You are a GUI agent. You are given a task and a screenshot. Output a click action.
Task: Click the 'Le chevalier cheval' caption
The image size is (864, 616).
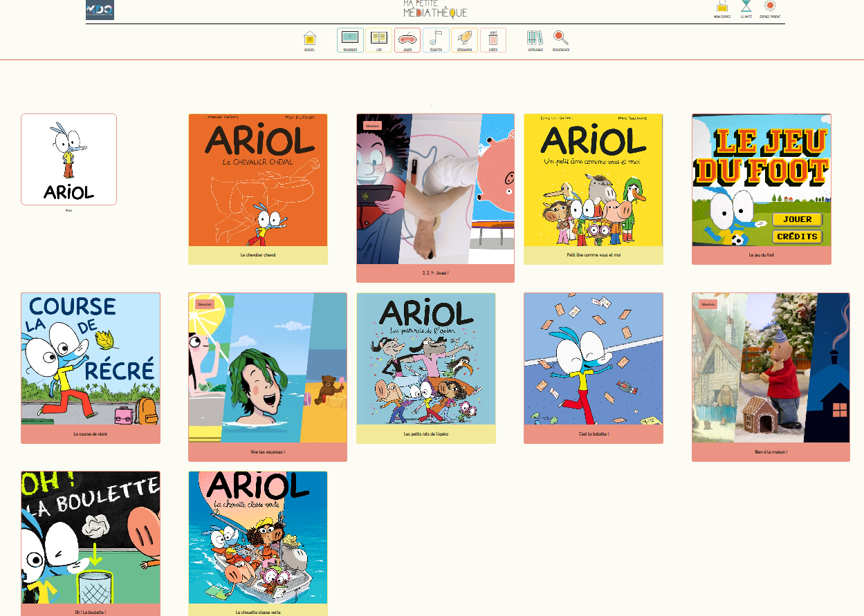(x=258, y=255)
